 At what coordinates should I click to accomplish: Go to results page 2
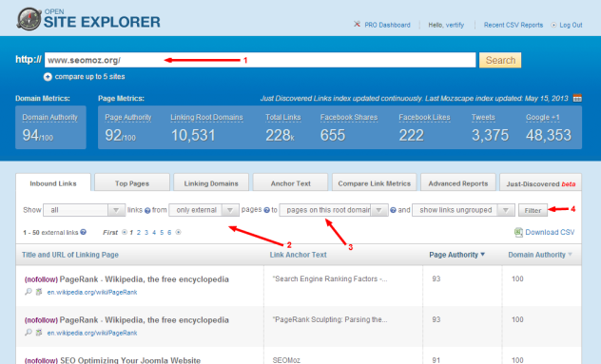tap(139, 232)
